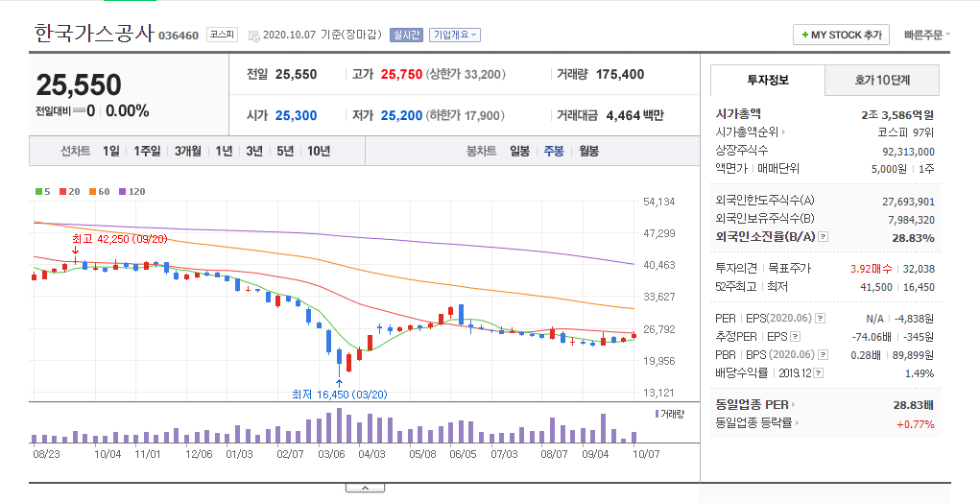Click the MY STOCK 추가 button
This screenshot has height=503, width=980.
(841, 35)
